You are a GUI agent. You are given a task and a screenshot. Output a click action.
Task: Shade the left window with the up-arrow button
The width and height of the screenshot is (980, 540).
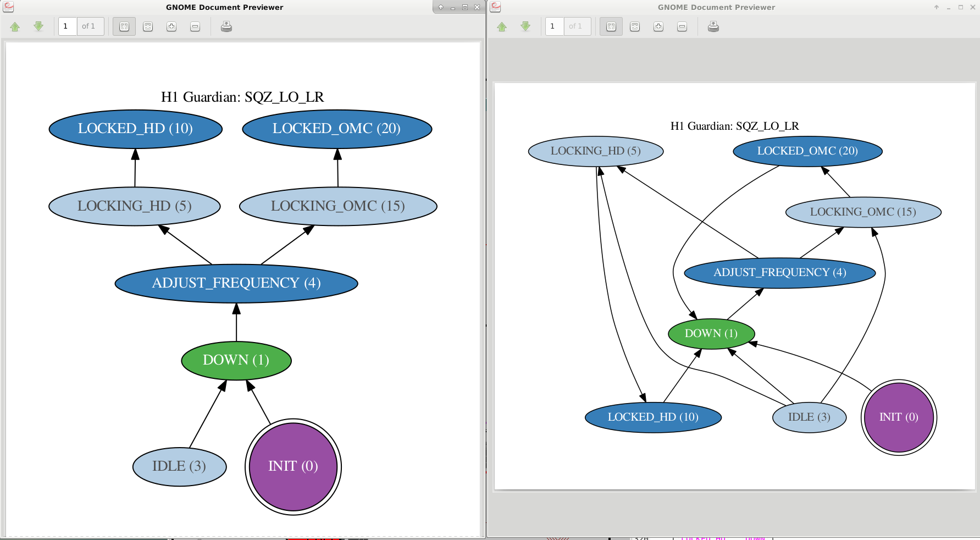click(x=441, y=7)
